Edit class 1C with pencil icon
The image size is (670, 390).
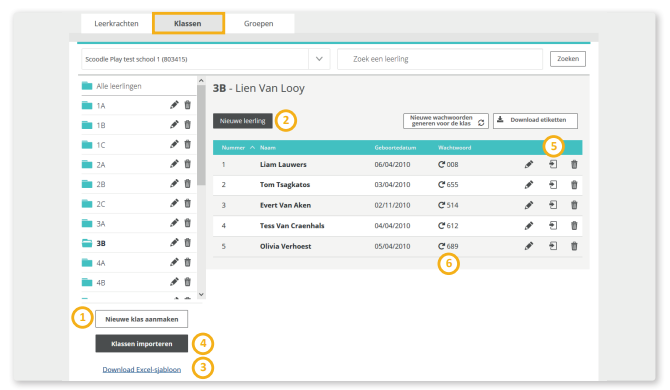(x=174, y=144)
